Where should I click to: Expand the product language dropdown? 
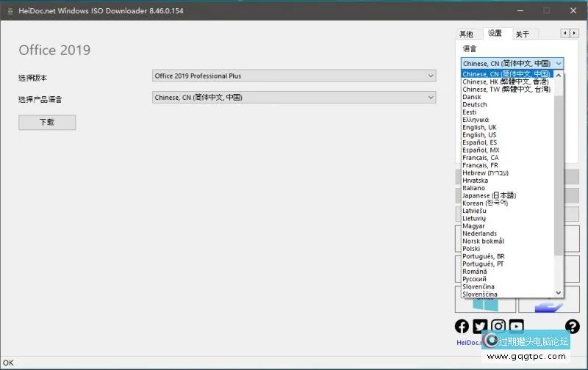pos(294,97)
